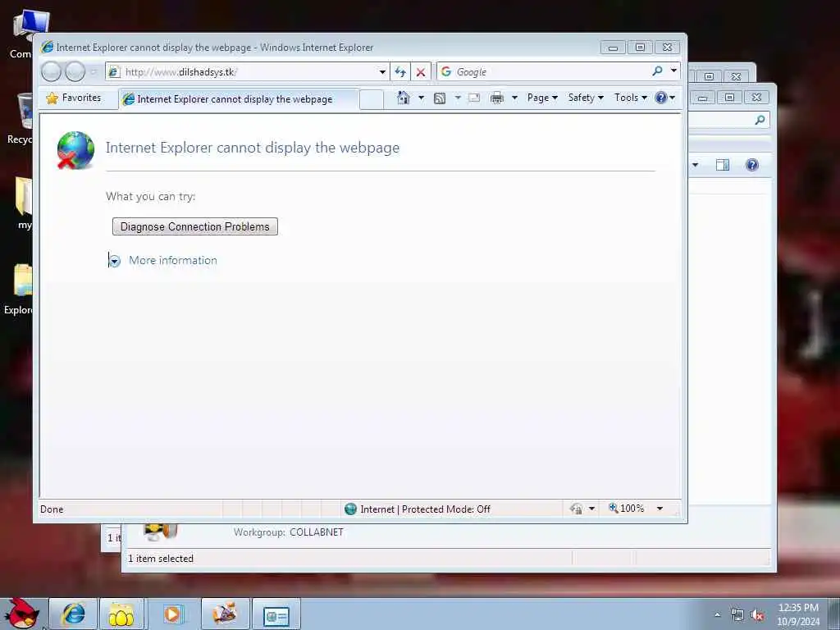
Task: Click '1 item selected' status text
Action: [161, 558]
